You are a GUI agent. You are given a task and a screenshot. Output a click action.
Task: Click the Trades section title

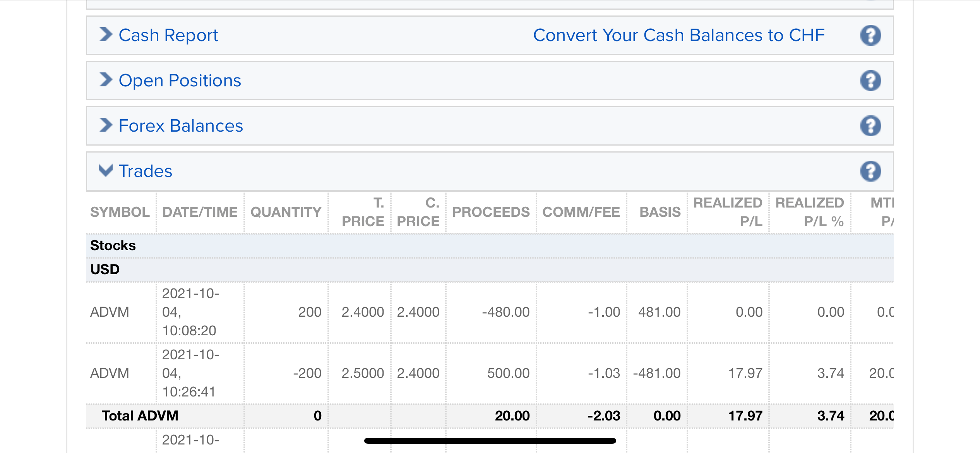pyautogui.click(x=145, y=171)
